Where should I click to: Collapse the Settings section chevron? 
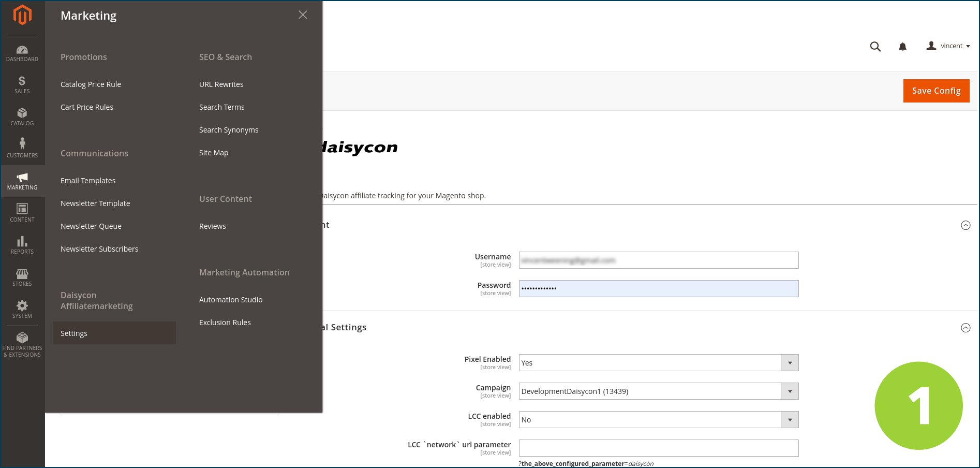[x=966, y=328]
